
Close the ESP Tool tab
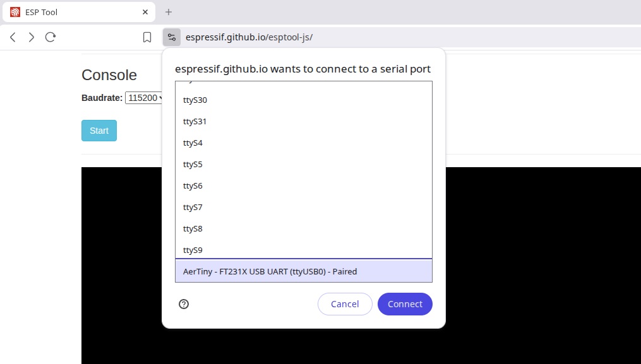click(x=145, y=12)
